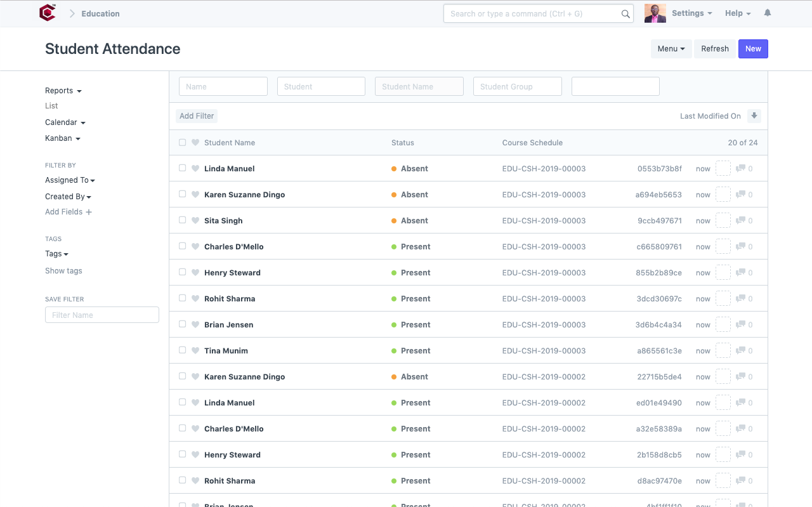Select checkbox beside Rohit Sharma first row

coord(183,299)
